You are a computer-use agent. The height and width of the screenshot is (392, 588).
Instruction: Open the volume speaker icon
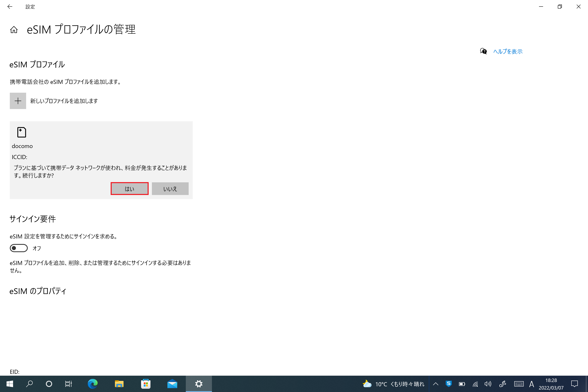(x=488, y=384)
